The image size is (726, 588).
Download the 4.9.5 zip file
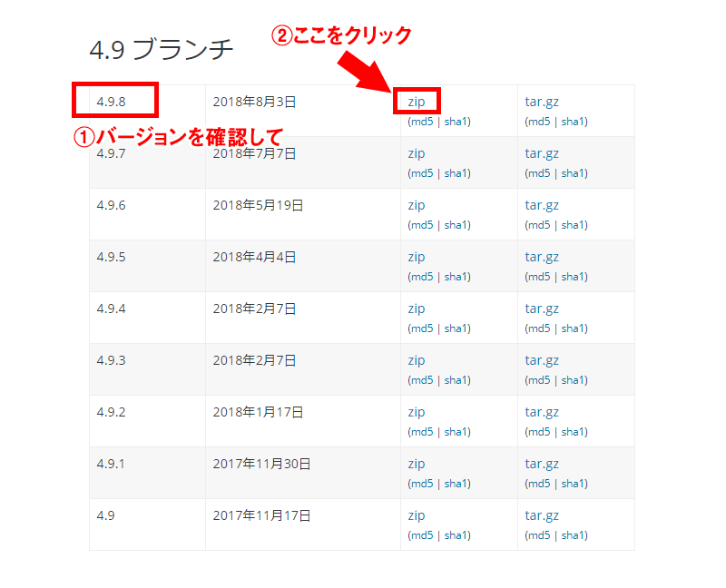pos(417,257)
